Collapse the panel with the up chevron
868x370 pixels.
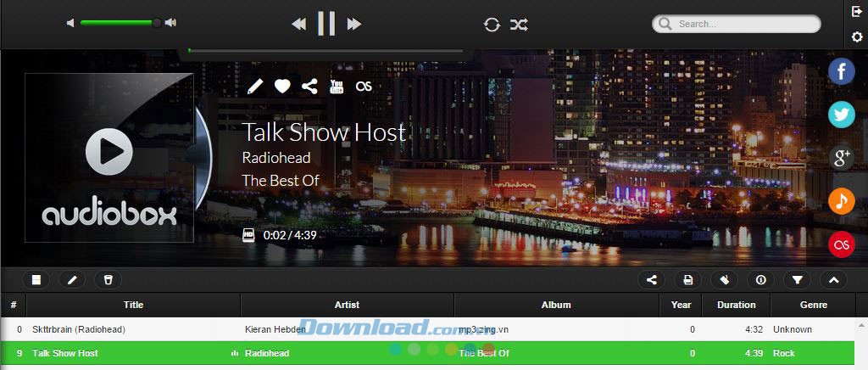point(834,280)
